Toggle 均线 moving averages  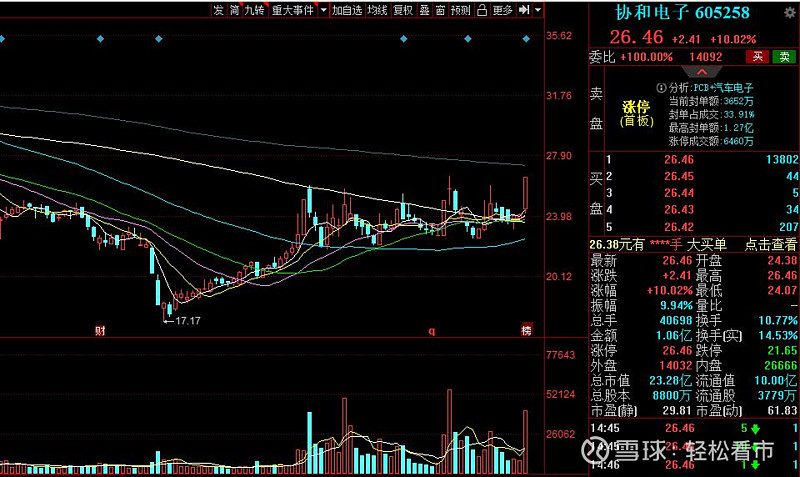click(378, 10)
